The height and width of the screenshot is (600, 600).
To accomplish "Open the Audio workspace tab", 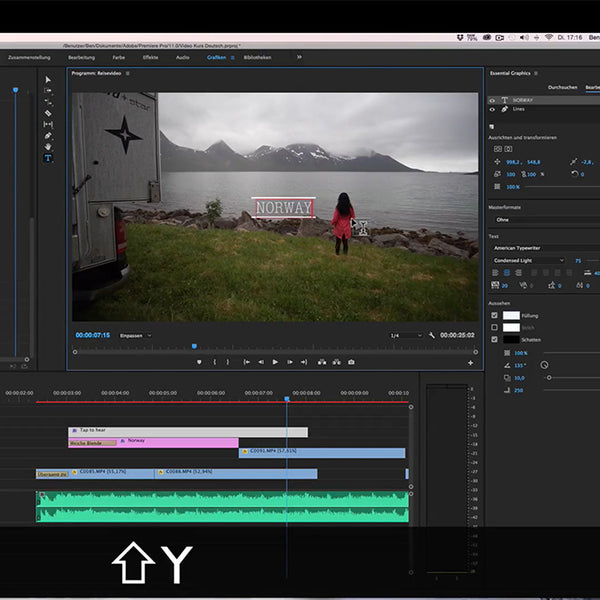I will pos(182,57).
